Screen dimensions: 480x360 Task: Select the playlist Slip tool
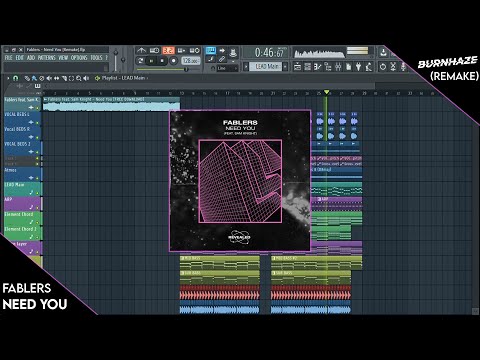pos(56,78)
